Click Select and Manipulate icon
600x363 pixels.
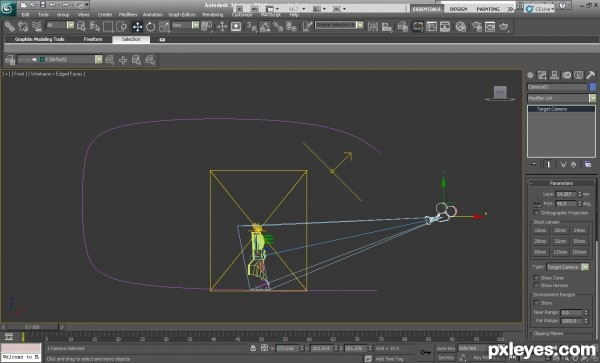[222, 26]
